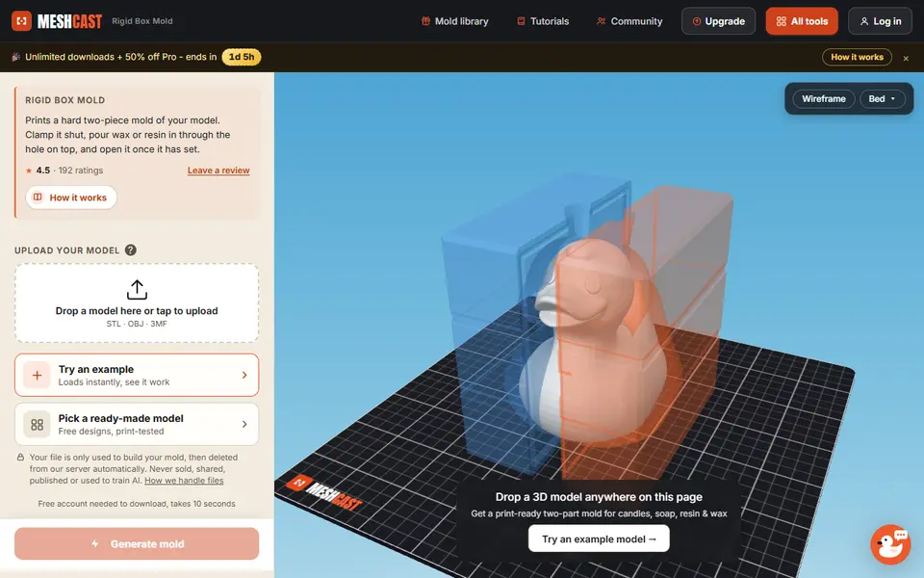Click the user icon in Log in button

(864, 21)
